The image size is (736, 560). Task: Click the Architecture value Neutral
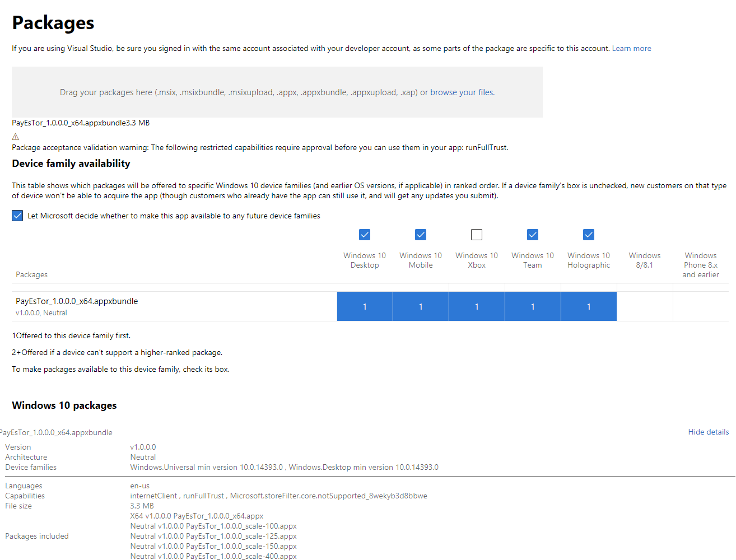click(143, 457)
